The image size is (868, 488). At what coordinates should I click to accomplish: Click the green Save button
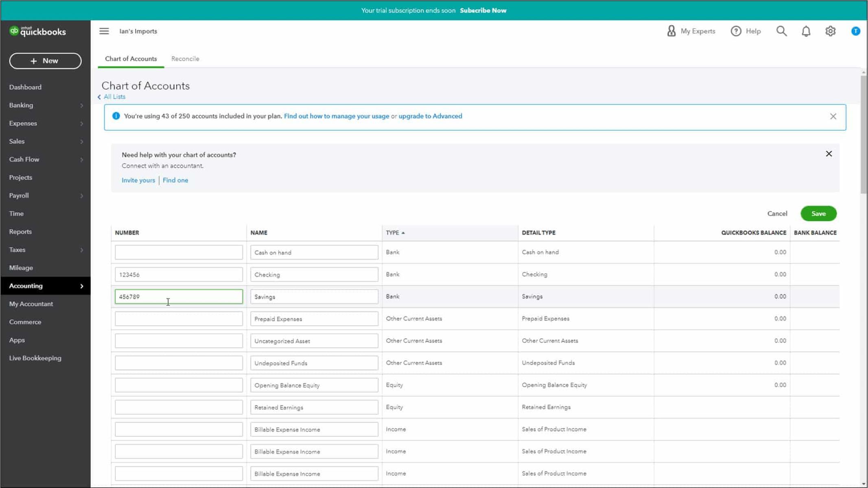(818, 213)
